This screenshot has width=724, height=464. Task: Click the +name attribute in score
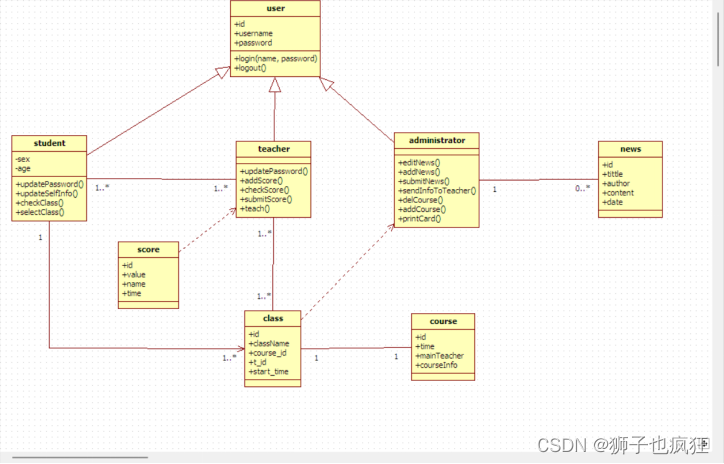pyautogui.click(x=133, y=283)
